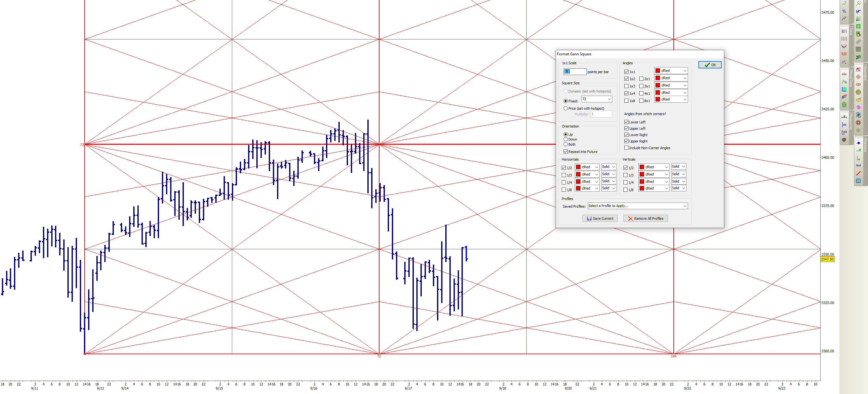868x394 pixels.
Task: Select the percent retracement tool icon
Action: tap(844, 11)
